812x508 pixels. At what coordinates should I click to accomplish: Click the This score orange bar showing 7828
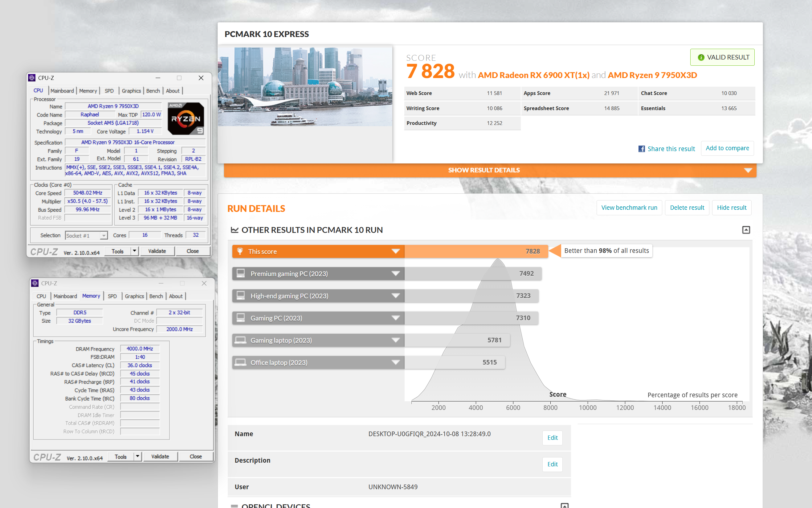(x=476, y=251)
